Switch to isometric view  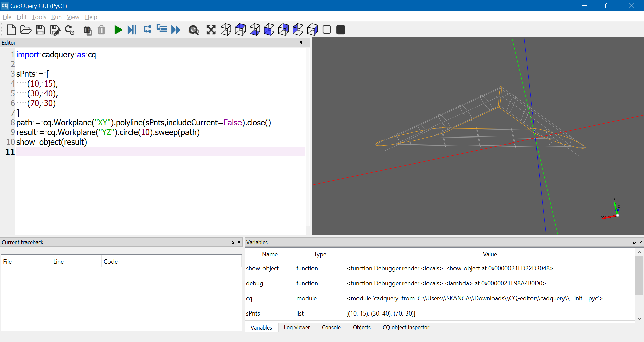point(225,30)
